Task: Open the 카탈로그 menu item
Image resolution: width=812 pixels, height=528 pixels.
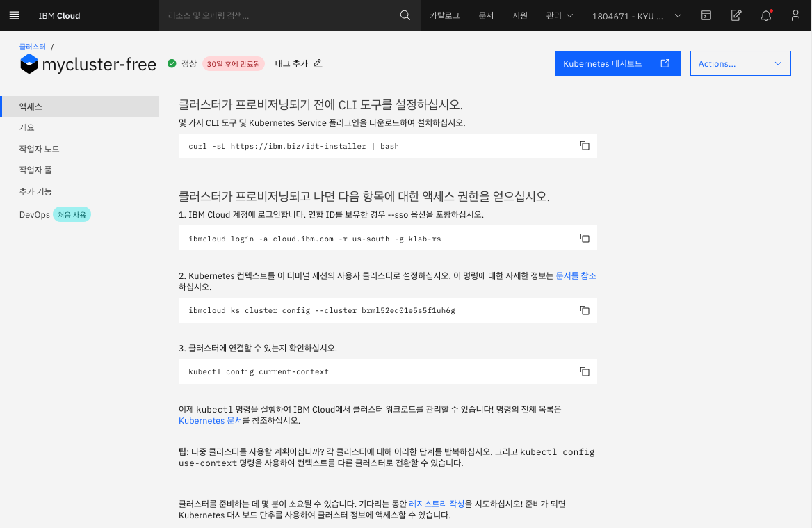Action: point(444,15)
